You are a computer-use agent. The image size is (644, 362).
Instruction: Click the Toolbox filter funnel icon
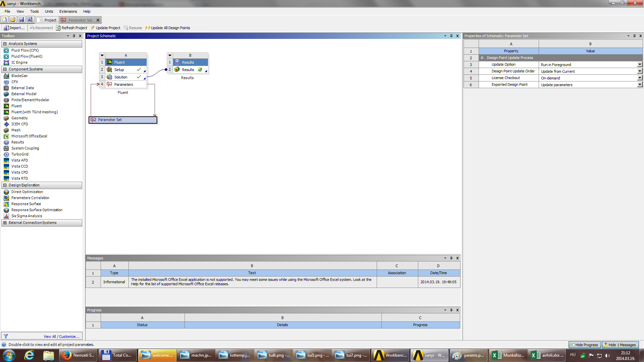pos(6,336)
